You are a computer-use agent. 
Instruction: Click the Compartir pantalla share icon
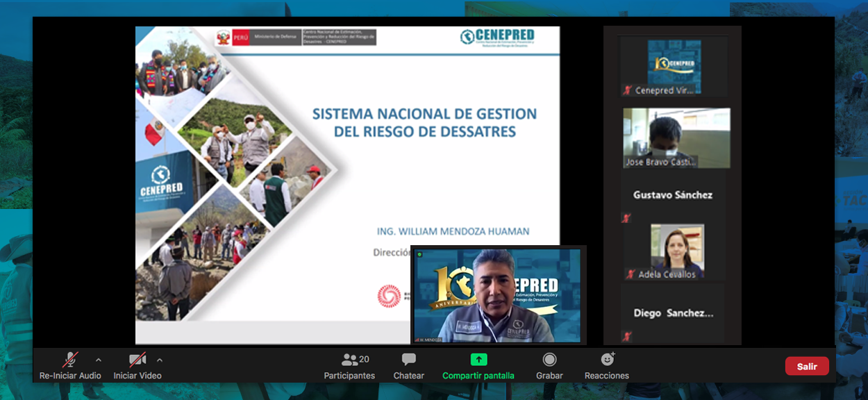tap(478, 360)
